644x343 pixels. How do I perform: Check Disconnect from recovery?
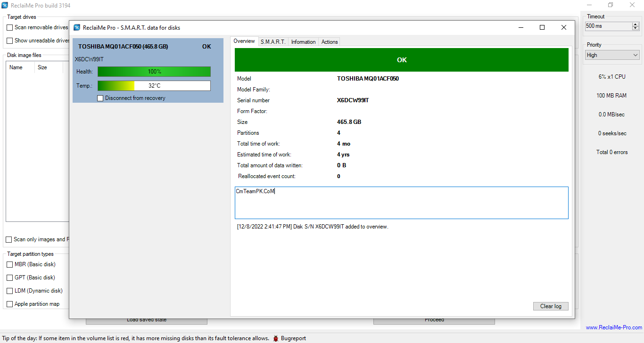(100, 98)
